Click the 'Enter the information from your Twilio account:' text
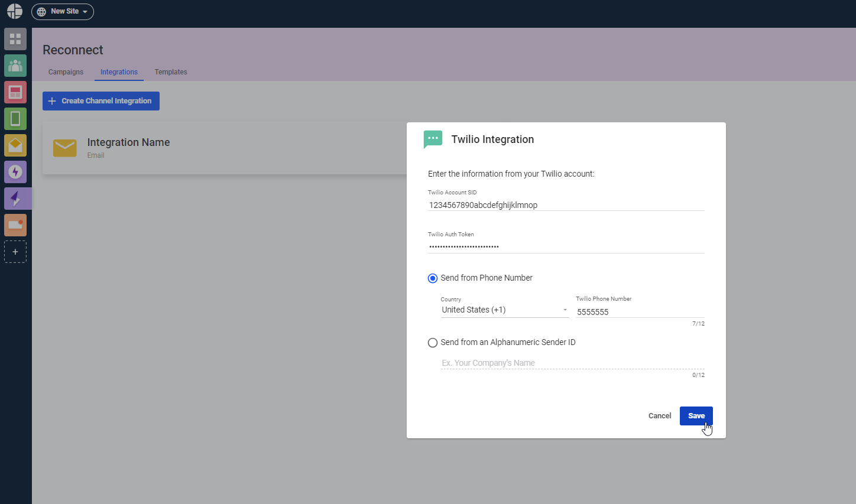 (x=511, y=174)
